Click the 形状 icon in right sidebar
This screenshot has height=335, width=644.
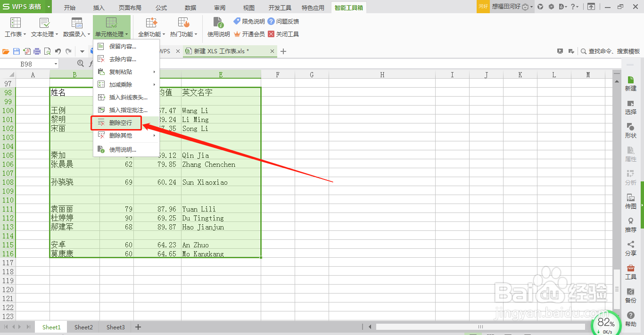[x=631, y=131]
